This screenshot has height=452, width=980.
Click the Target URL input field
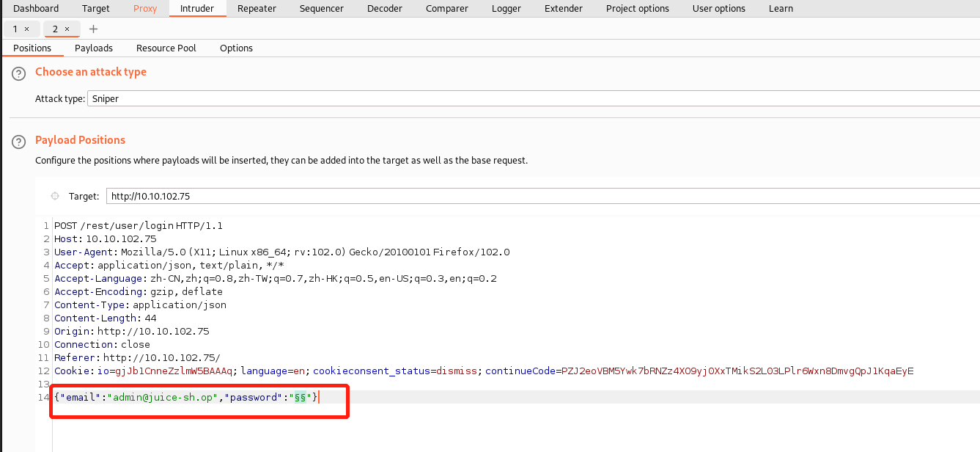[542, 197]
